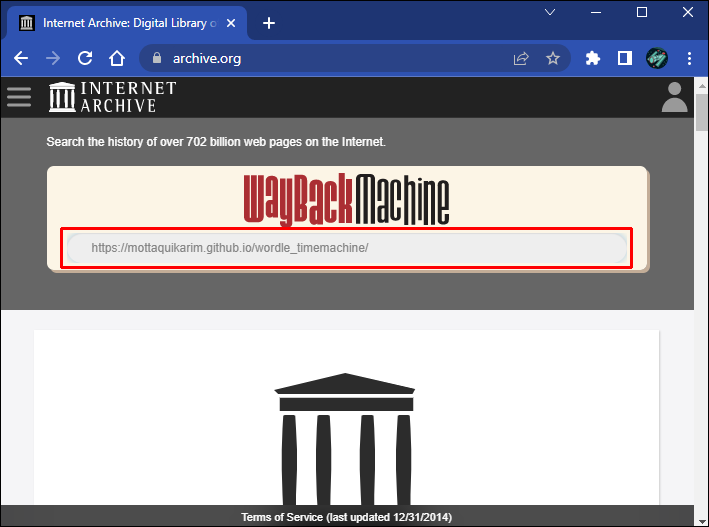
Task: Maximize the browser window
Action: click(x=642, y=12)
